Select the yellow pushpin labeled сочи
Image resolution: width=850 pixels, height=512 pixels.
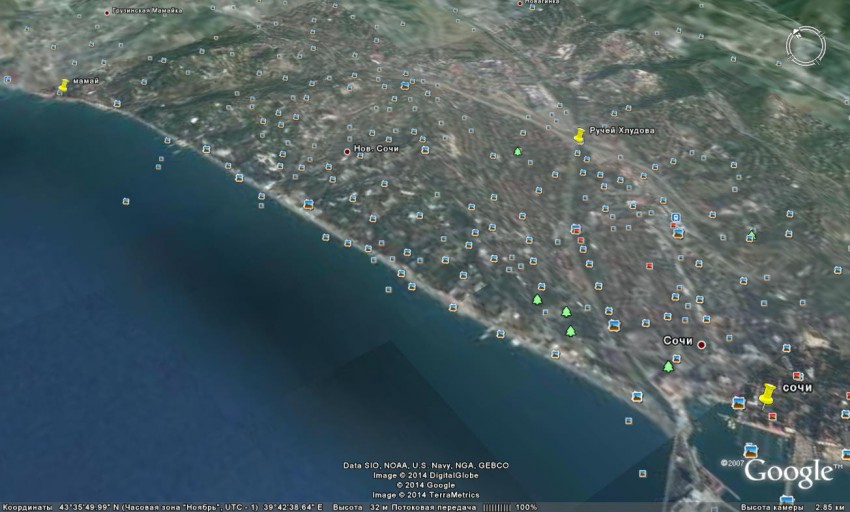(768, 394)
